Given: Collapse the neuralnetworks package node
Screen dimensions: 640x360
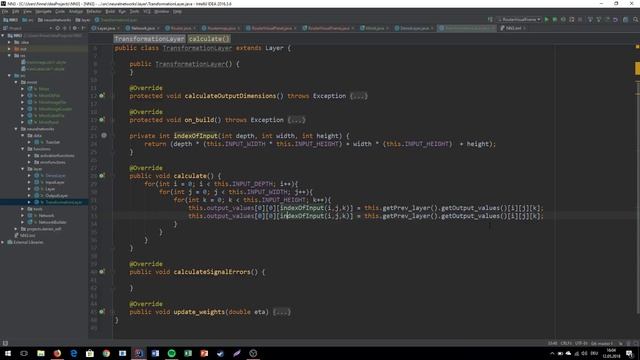Looking at the screenshot, I should 16,129.
